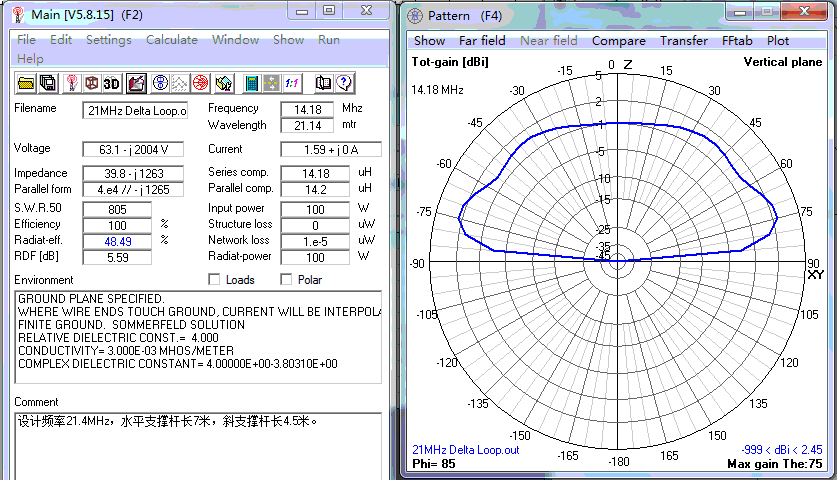Click the Input power value field
Viewport: 837px width, 480px height.
(315, 209)
